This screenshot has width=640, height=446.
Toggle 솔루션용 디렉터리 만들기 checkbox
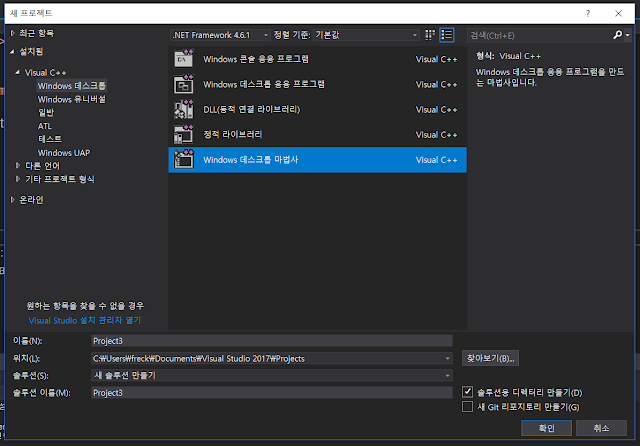468,392
